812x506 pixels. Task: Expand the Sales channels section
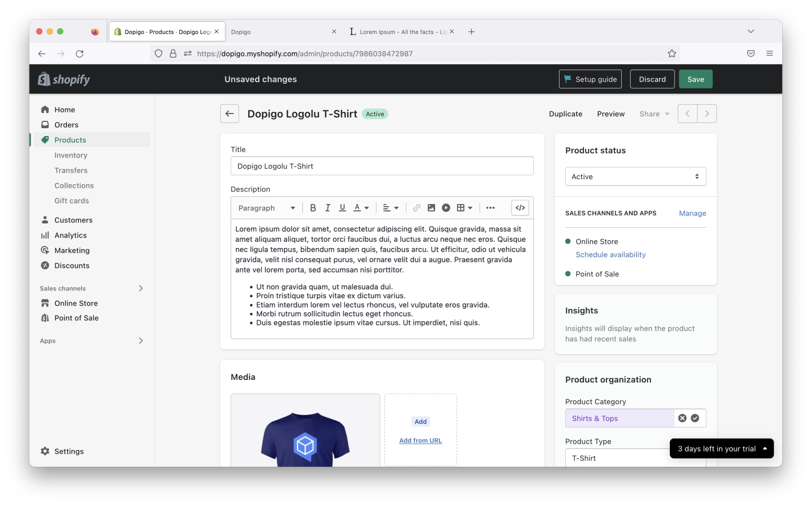(x=140, y=288)
